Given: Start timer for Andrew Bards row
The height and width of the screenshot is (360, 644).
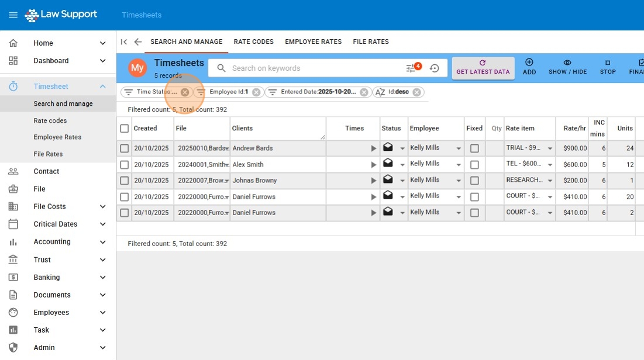Looking at the screenshot, I should (x=373, y=148).
